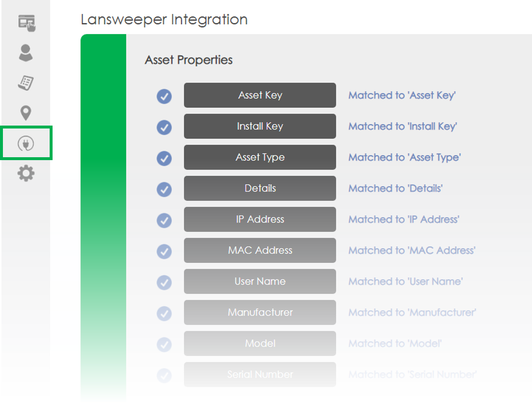Click "Matched to 'Asset Type'" text

[x=404, y=157]
